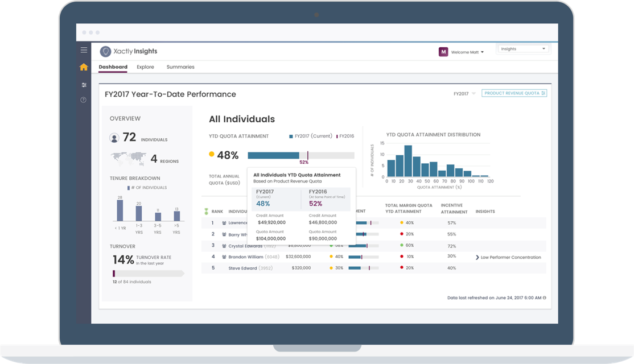Click the Product Revenue Quota button

click(514, 93)
